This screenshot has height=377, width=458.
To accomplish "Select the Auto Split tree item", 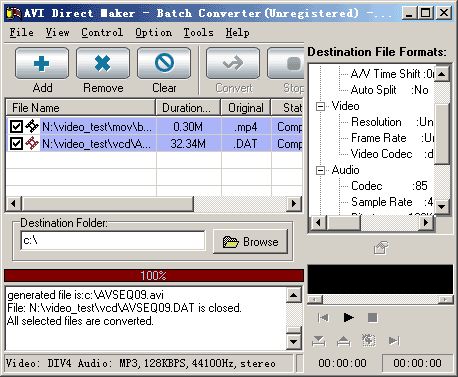I will [389, 90].
